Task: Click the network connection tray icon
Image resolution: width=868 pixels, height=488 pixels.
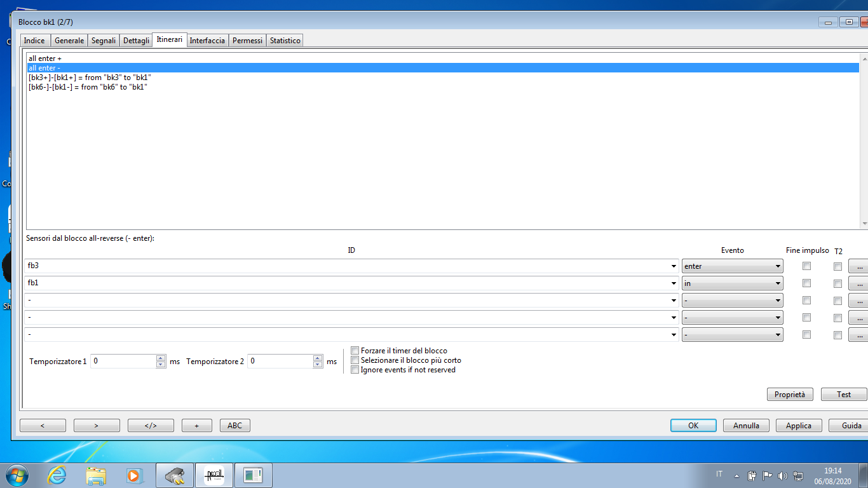Action: pyautogui.click(x=798, y=475)
